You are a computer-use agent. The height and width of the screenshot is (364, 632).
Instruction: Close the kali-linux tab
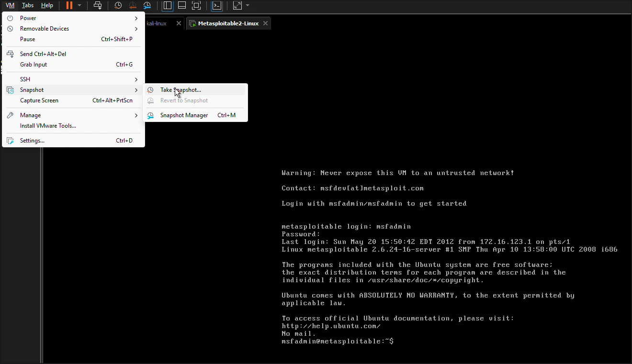tap(179, 23)
